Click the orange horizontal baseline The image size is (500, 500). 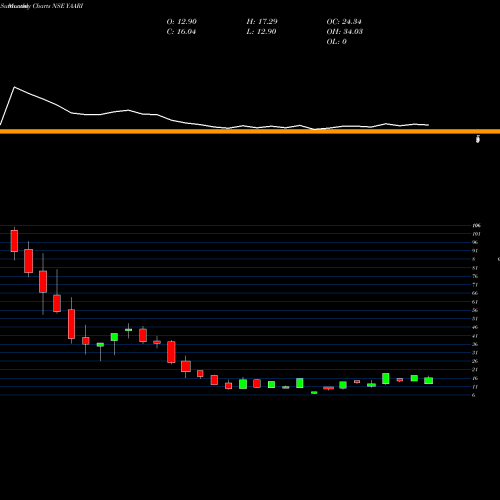pos(250,131)
